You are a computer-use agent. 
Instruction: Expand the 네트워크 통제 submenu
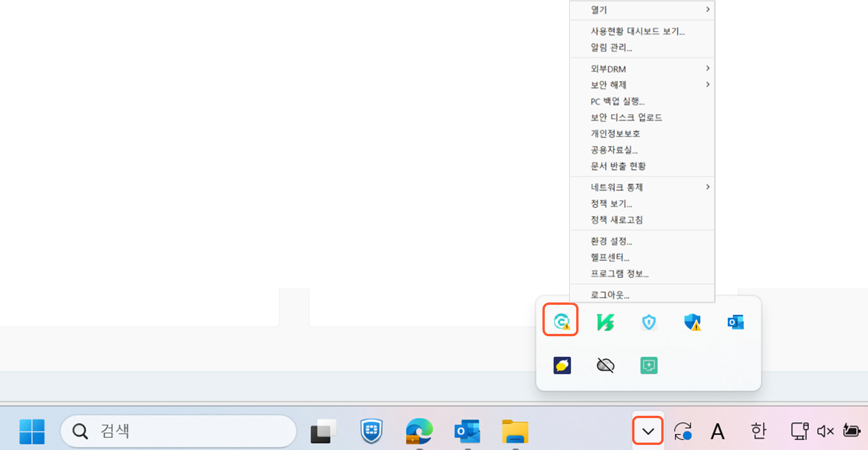(643, 187)
